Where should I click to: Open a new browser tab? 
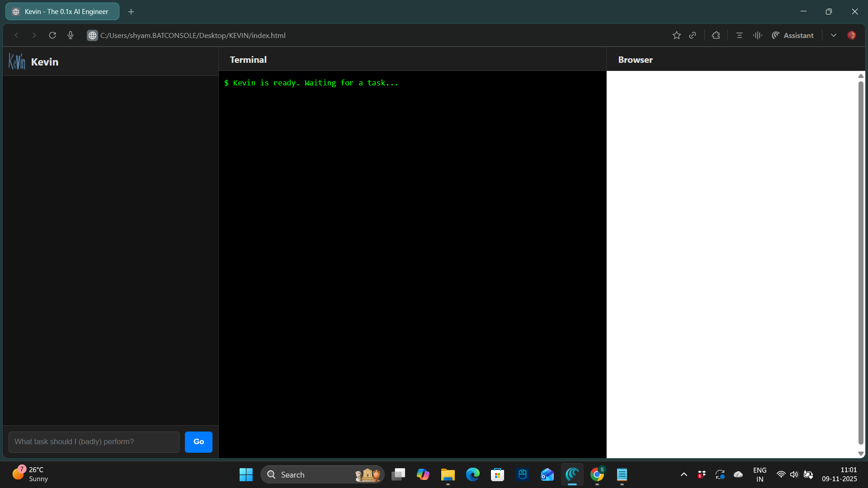tap(131, 12)
